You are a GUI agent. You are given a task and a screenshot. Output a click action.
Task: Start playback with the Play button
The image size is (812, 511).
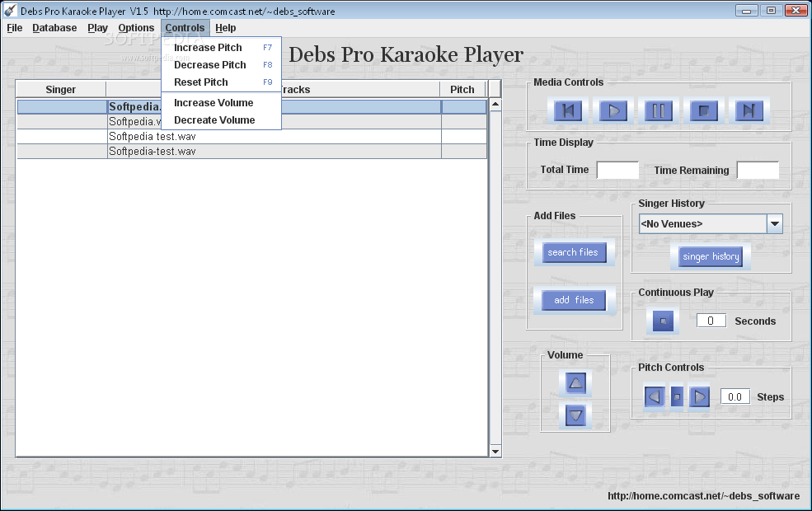coord(613,110)
